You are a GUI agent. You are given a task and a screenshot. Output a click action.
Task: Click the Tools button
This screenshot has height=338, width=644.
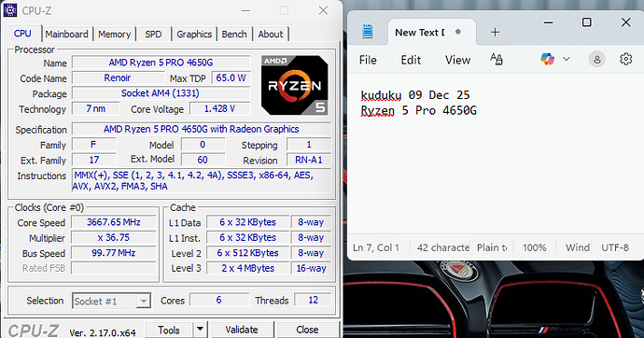click(169, 330)
